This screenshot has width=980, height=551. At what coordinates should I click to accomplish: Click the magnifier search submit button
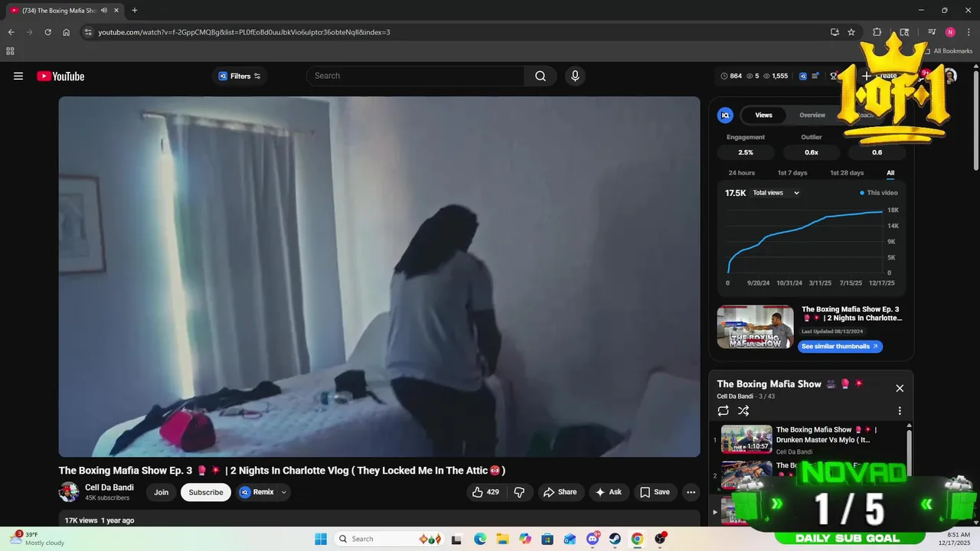(541, 76)
